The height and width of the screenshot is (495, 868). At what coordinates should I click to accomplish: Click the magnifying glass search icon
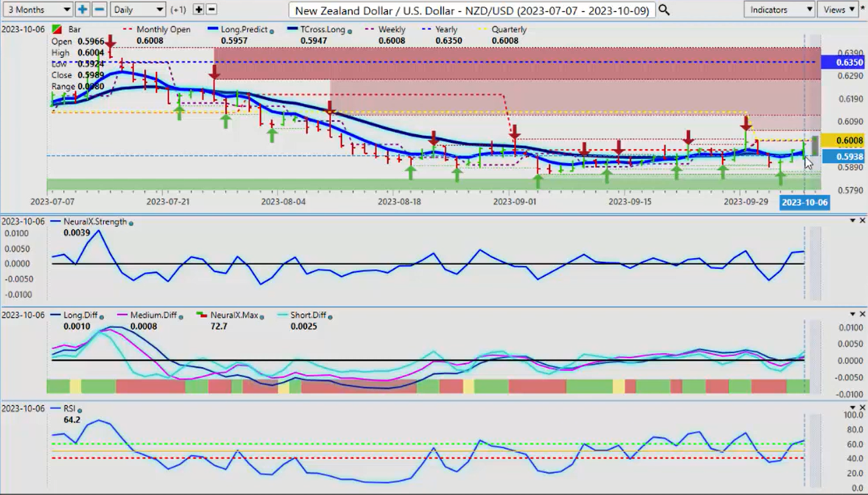click(x=664, y=10)
